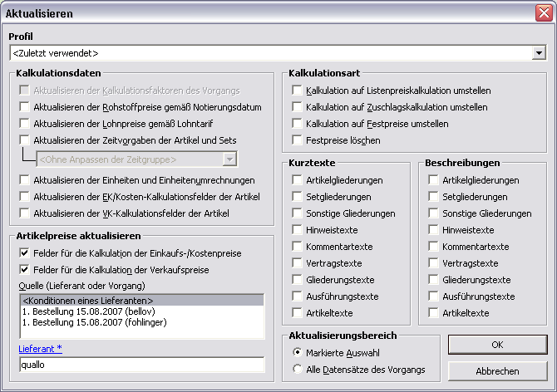Check Setgliederungen under Beschreibungen
Viewport: 557px width, 392px height.
[433, 197]
